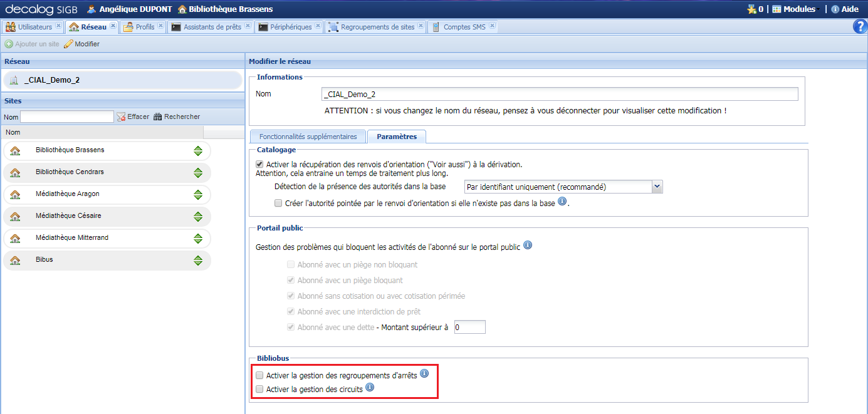Click info icon beside regroupements d'arrêts
The image size is (868, 414).
pyautogui.click(x=424, y=374)
